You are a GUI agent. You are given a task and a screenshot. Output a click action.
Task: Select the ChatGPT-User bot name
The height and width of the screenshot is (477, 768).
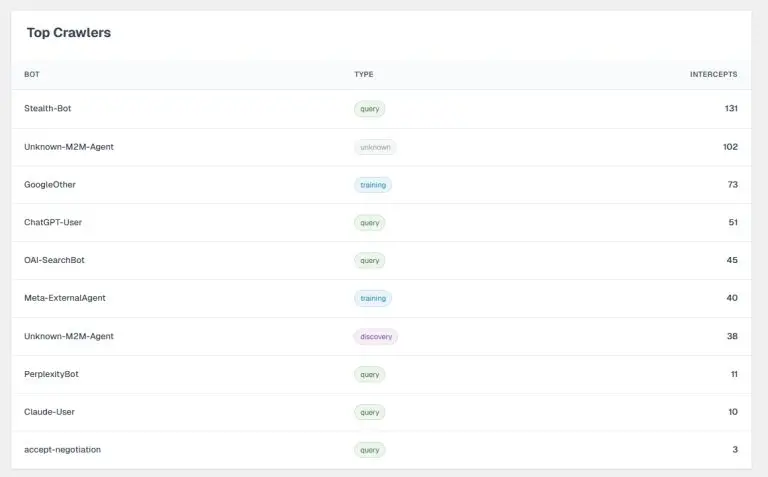pos(53,222)
